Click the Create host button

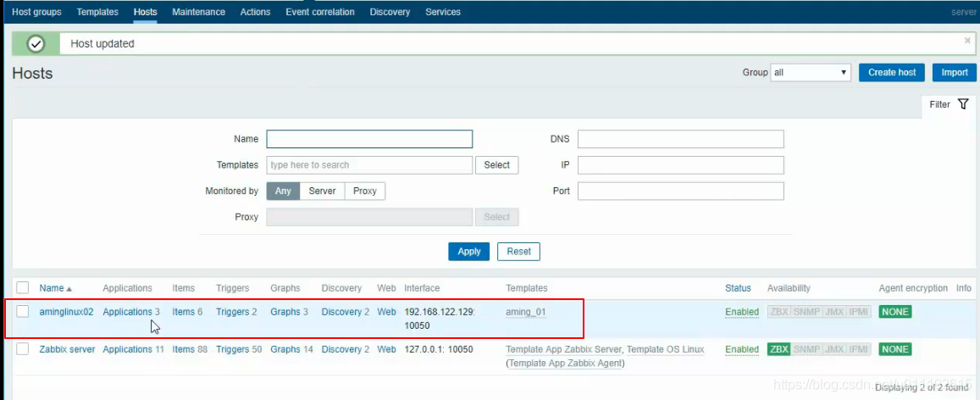point(892,73)
